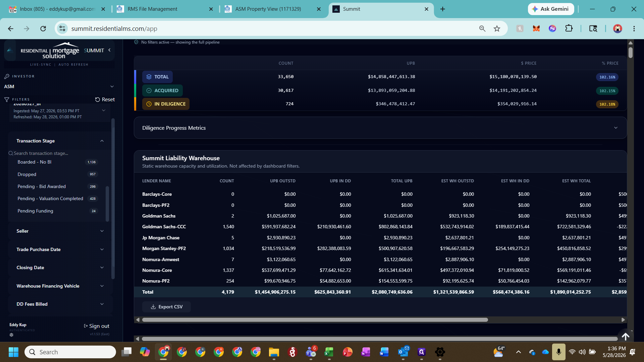
Task: Click the bottom page horizontal scrollbar
Action: pyautogui.click(x=380, y=339)
